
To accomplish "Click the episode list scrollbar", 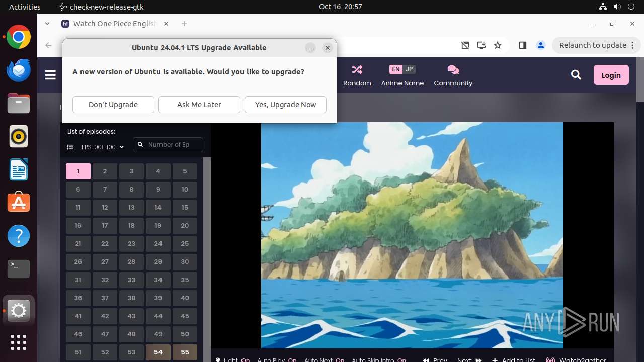I will (206, 259).
